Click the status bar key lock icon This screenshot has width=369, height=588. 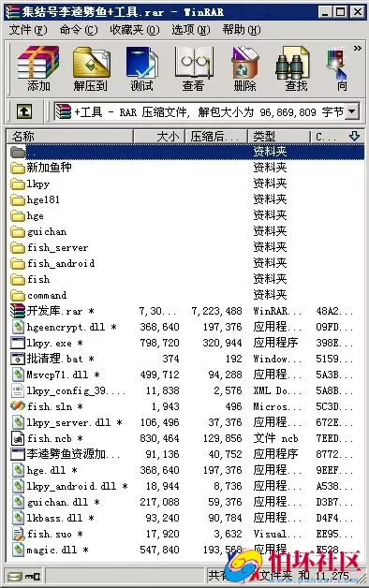(34, 576)
